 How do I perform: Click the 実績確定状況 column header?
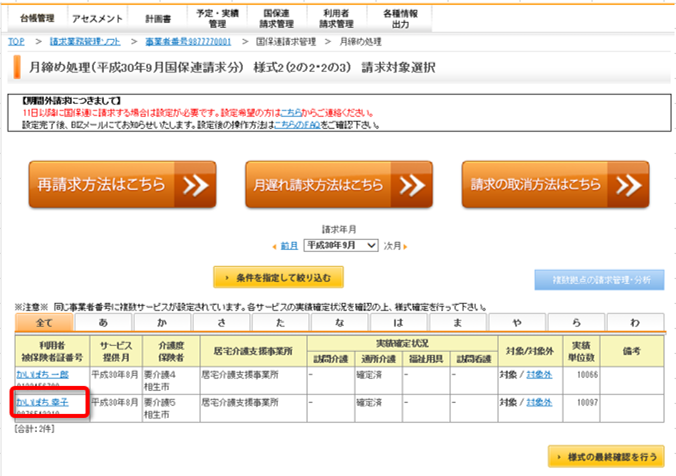[402, 343]
